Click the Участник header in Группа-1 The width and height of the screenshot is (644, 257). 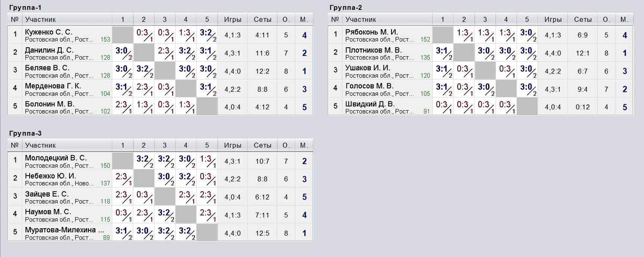(40, 19)
